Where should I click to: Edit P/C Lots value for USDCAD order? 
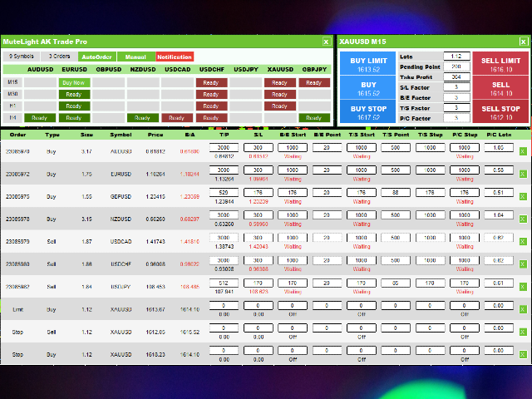point(499,238)
